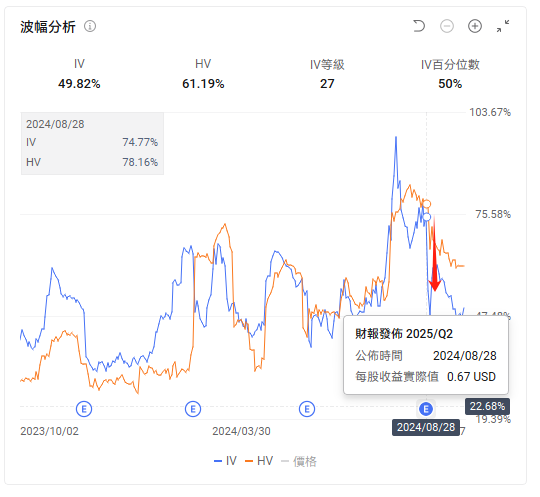Click the IV等級 value 27
The image size is (540, 497).
click(x=327, y=84)
